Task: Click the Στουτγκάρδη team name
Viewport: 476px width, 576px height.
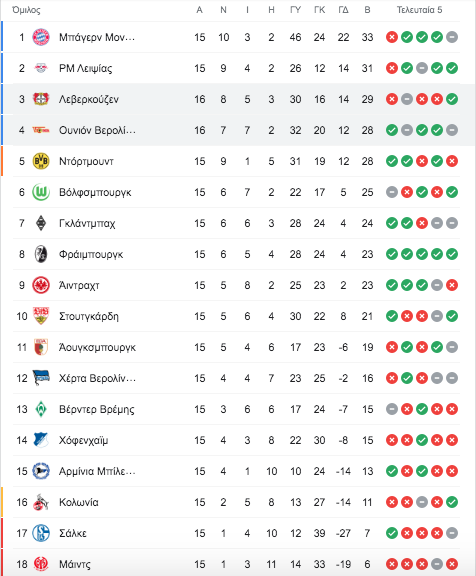Action: 89,316
